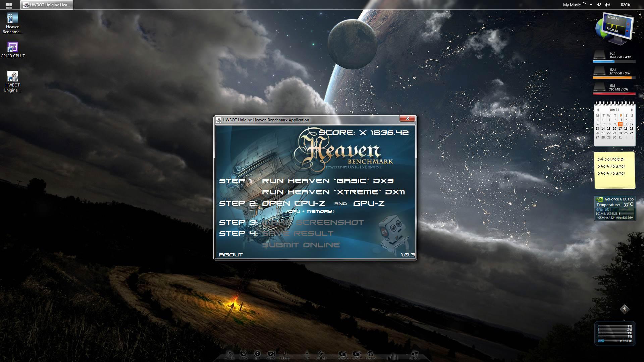Open the Heaven Benchmark desktop shortcut
The image size is (644, 362).
click(x=12, y=23)
